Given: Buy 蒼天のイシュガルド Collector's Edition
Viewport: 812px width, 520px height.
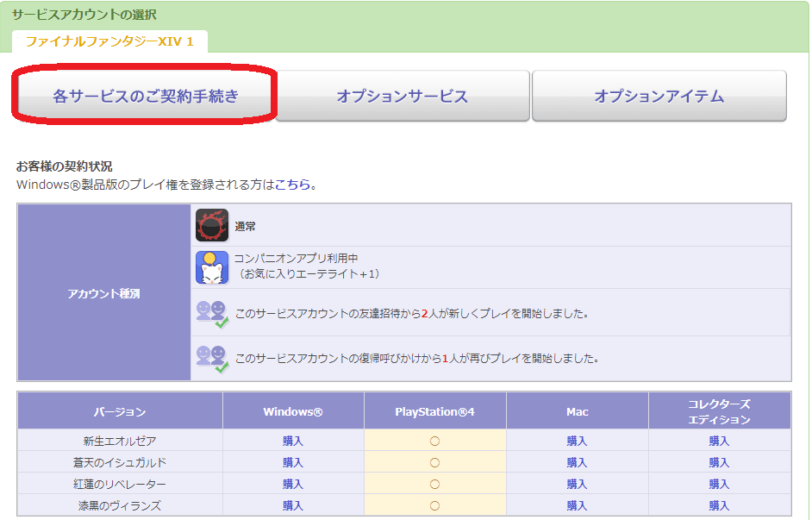Looking at the screenshot, I should click(719, 462).
